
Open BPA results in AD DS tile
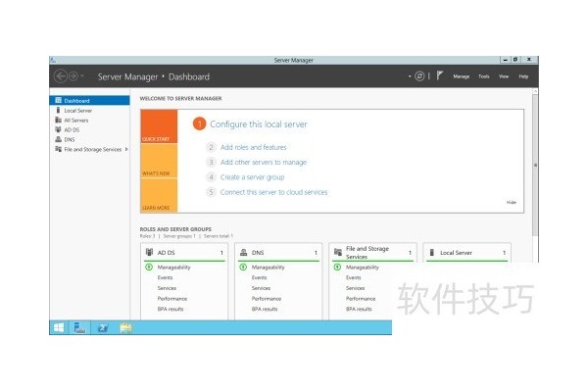[x=171, y=310]
